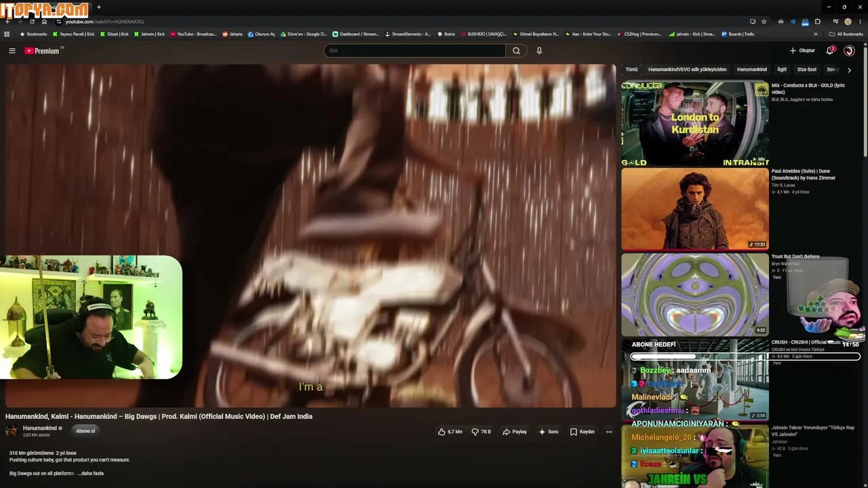Viewport: 868px width, 488px height.
Task: Reload the page in the browser
Action: (32, 22)
